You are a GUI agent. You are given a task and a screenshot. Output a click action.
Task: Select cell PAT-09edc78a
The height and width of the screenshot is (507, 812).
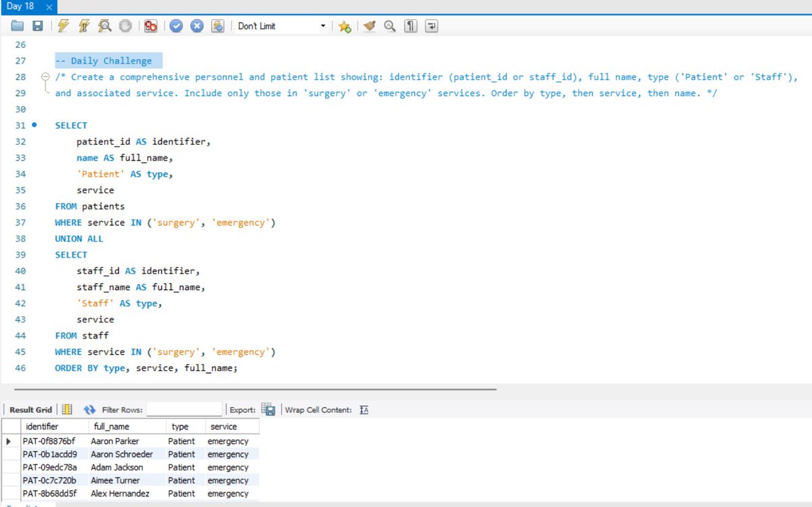click(53, 467)
